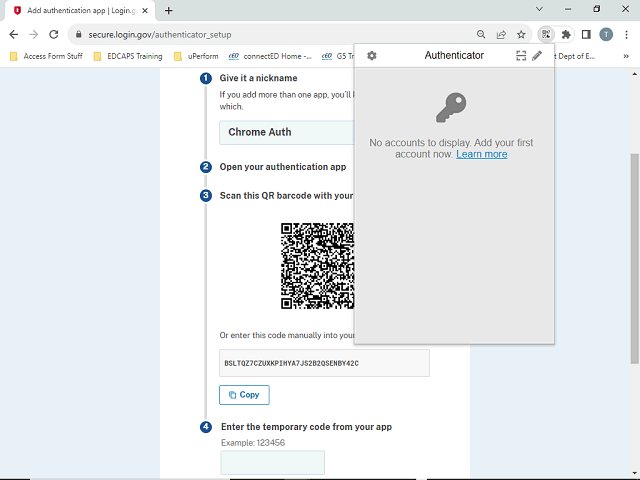
Task: Click the Learn more link in Authenticator
Action: click(x=482, y=154)
